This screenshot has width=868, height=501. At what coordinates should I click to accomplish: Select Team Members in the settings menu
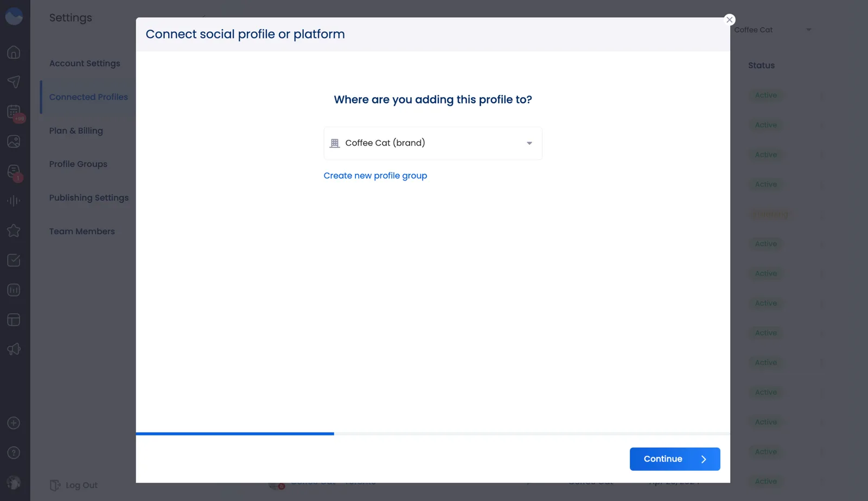click(x=82, y=232)
